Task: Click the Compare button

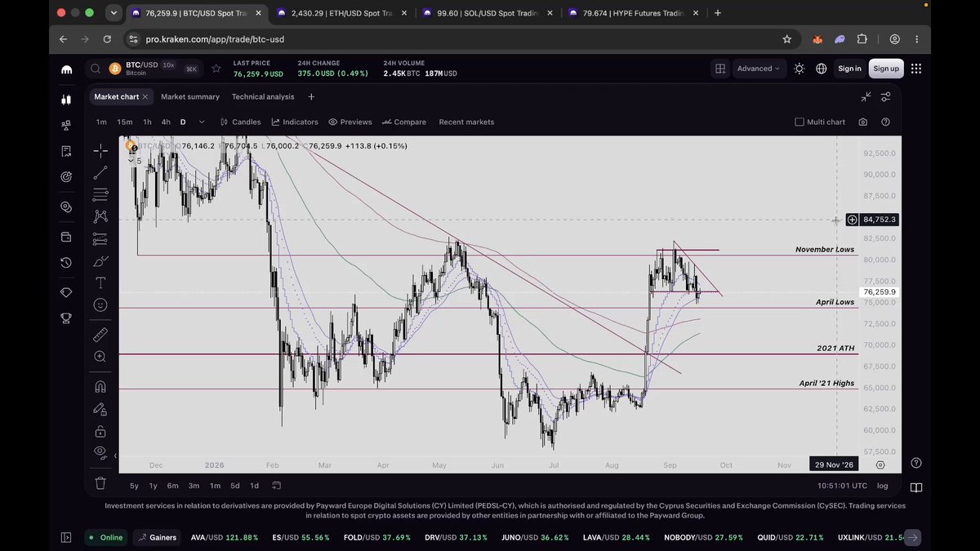Action: pos(403,122)
